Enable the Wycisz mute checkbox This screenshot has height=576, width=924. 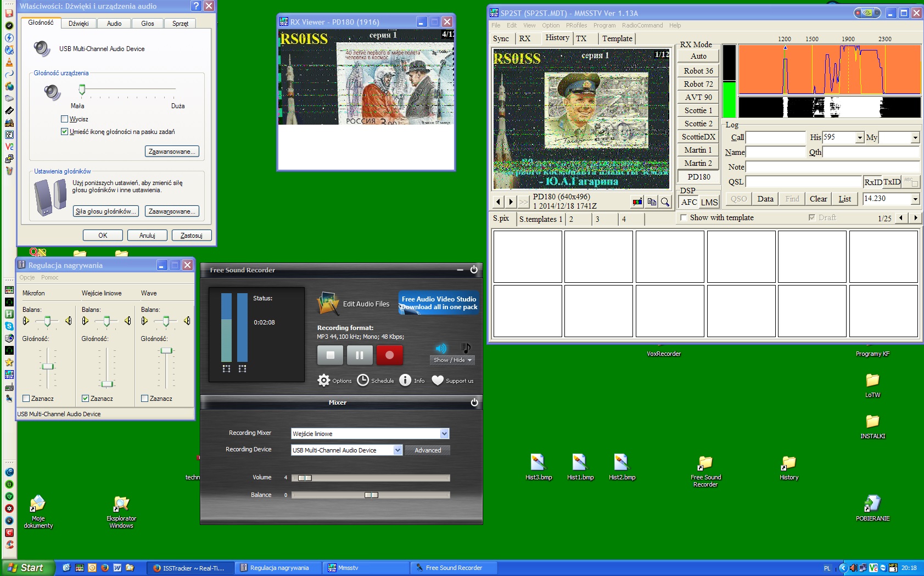click(x=65, y=119)
